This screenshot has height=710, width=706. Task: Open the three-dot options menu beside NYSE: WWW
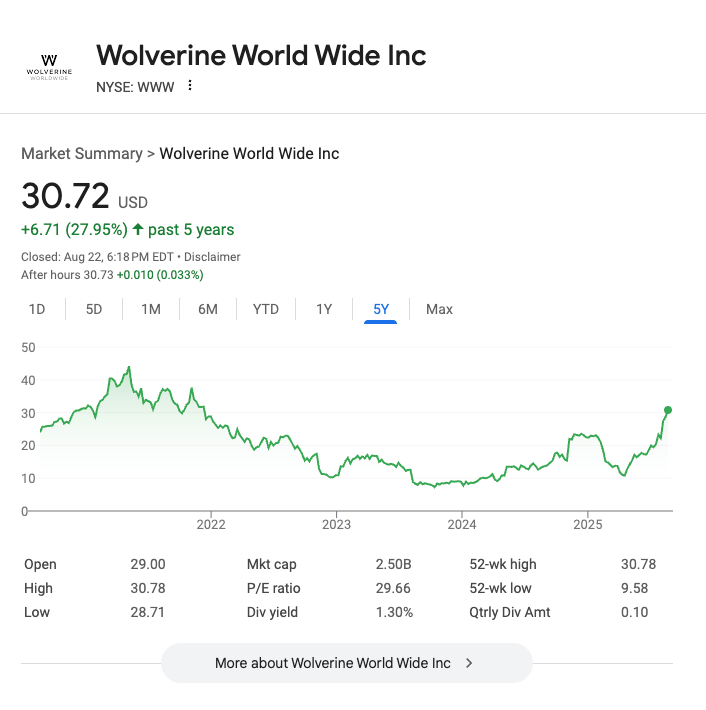(190, 86)
